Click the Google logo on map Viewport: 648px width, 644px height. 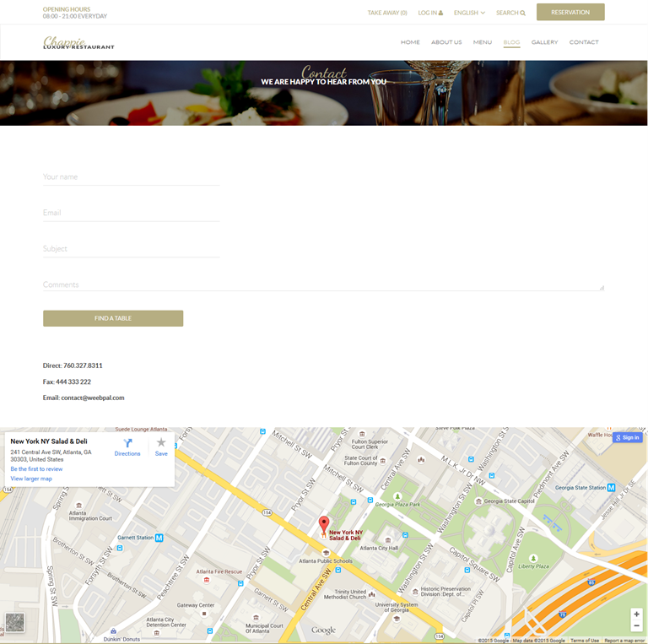point(324,630)
